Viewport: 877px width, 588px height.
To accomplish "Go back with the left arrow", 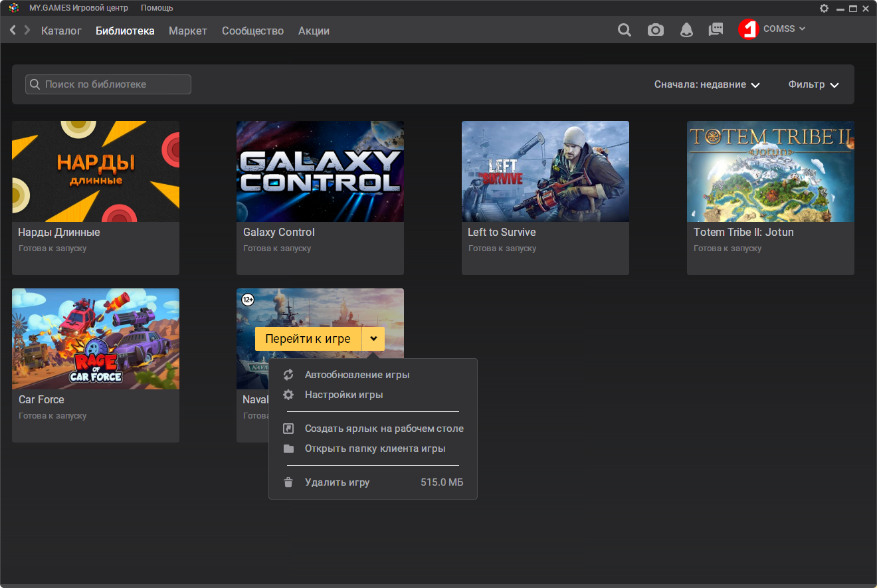I will tap(13, 30).
